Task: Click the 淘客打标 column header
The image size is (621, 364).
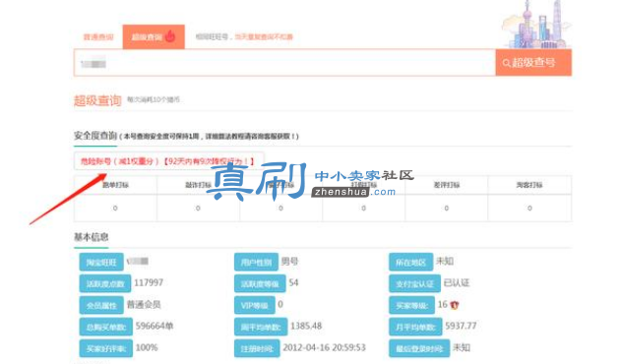Action: (529, 185)
